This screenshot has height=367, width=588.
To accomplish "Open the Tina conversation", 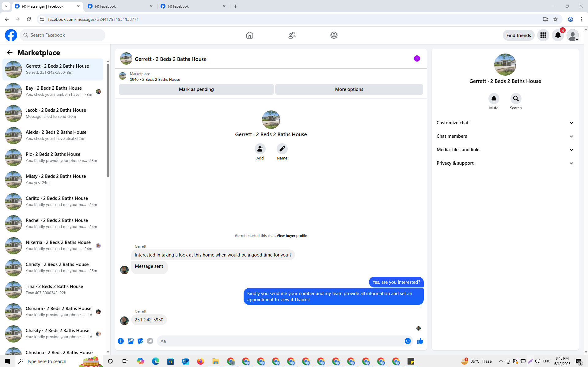I will [53, 290].
